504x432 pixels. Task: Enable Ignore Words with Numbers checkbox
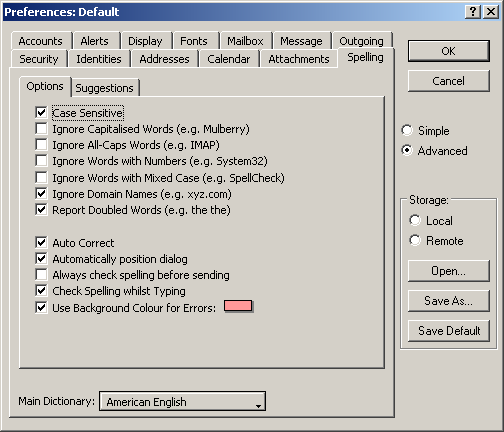tap(41, 160)
